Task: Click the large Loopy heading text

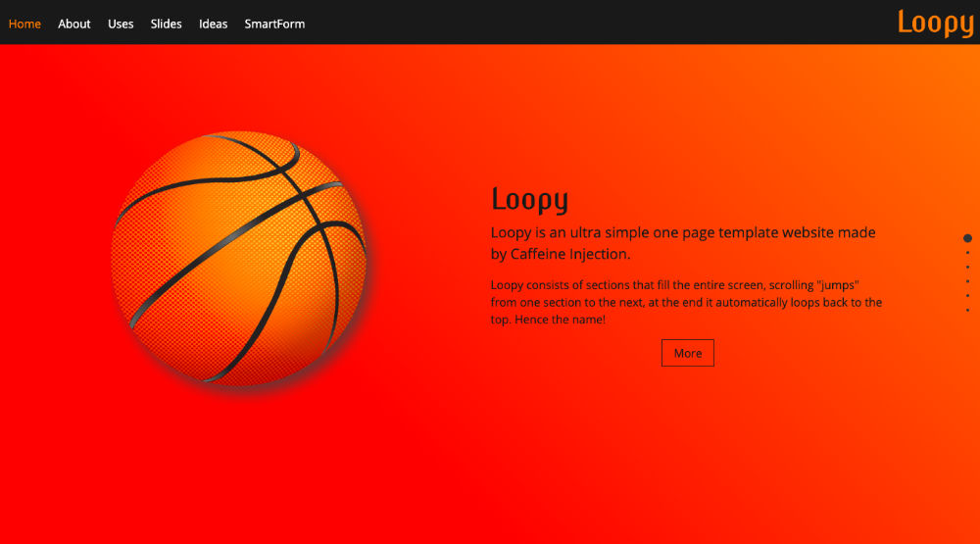Action: 529,199
